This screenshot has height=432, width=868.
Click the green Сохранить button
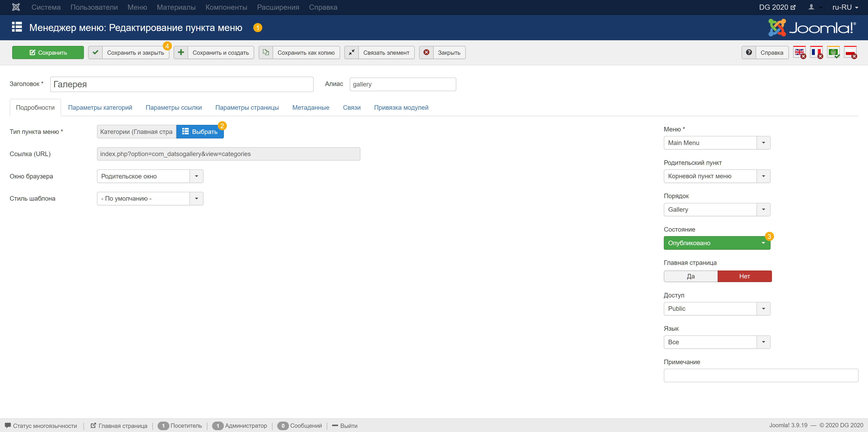[x=48, y=52]
